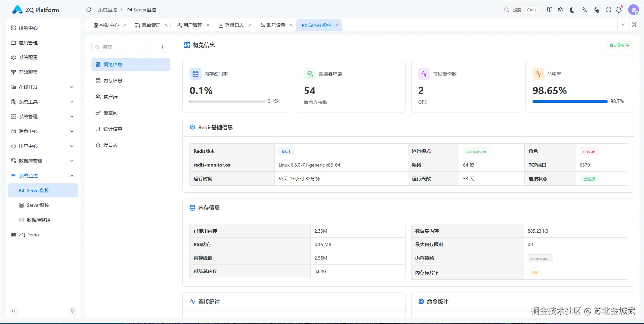Switch to the 控制中心 tab

[x=106, y=25]
